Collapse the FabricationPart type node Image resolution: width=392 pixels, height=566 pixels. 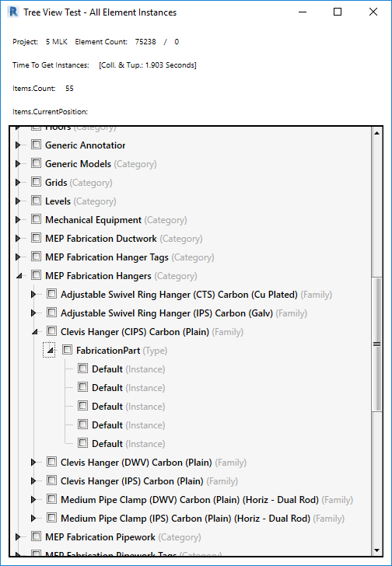[x=50, y=350]
